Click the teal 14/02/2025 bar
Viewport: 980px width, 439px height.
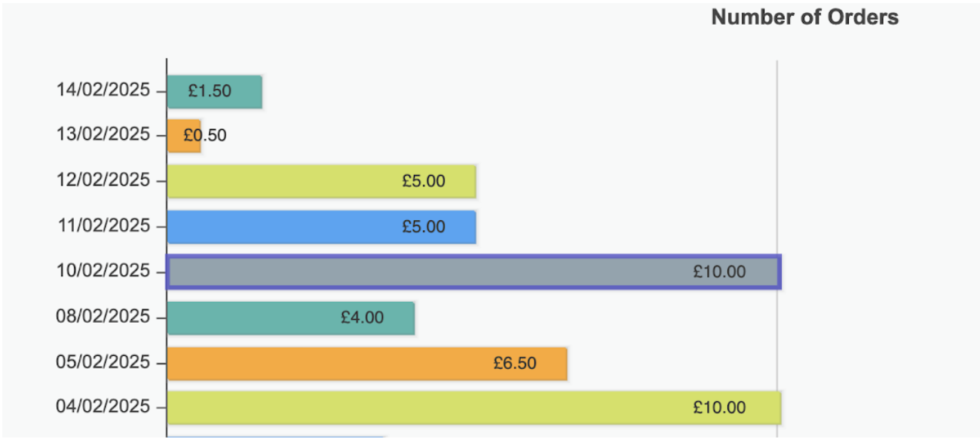click(214, 91)
